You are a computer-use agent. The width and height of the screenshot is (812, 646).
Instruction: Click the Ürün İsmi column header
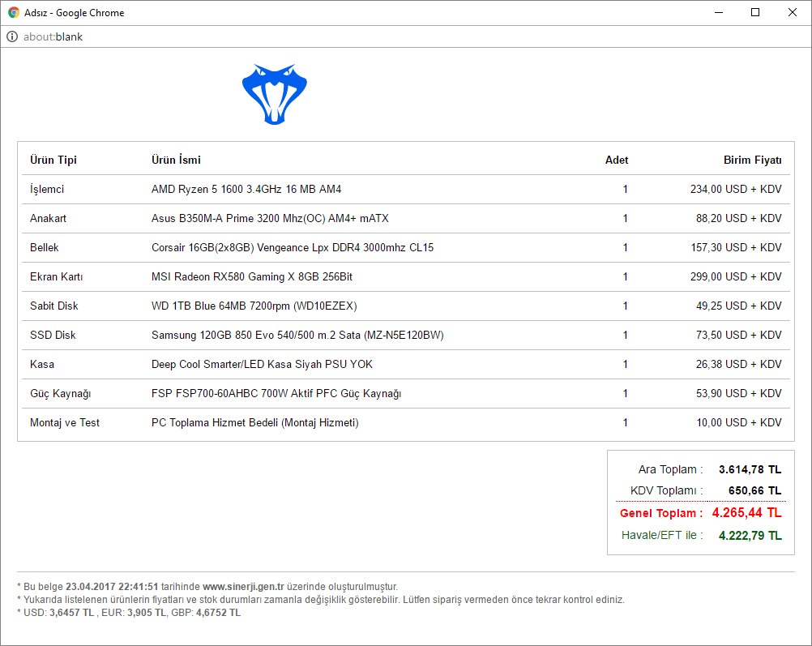[x=176, y=160]
